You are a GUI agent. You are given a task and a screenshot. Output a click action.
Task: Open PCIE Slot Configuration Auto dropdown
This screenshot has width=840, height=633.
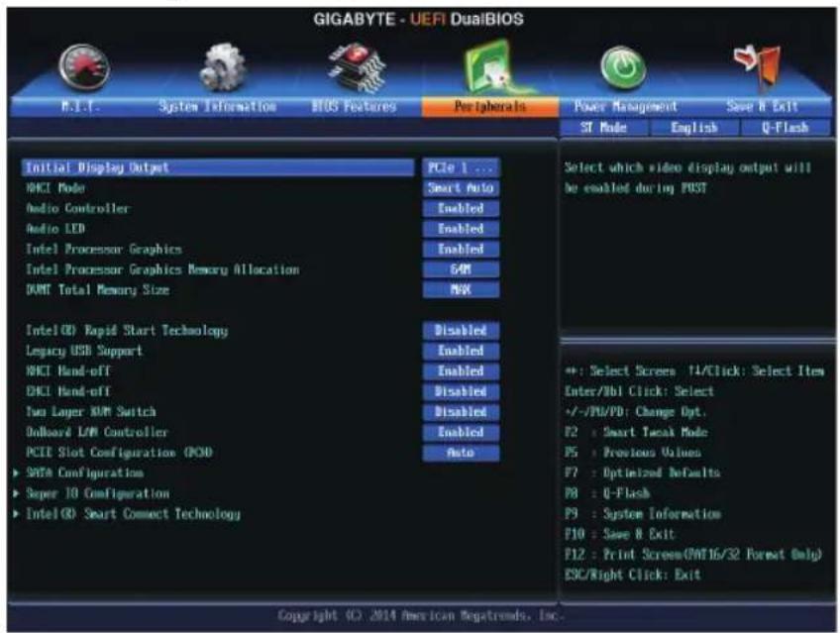(x=461, y=453)
